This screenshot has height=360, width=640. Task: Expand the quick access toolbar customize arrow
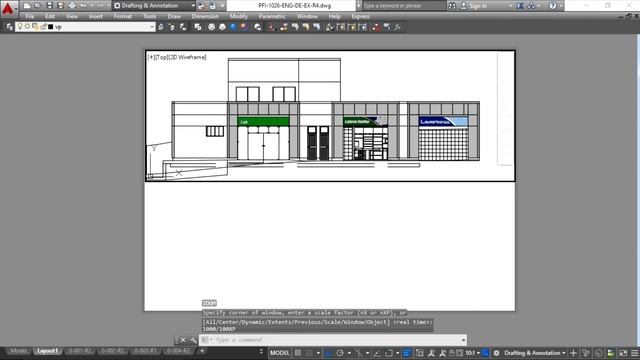[222, 6]
